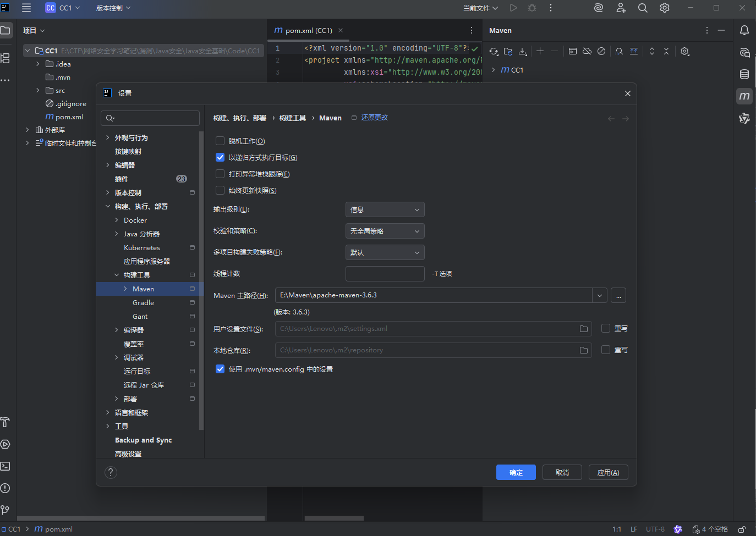Open Search Everywhere magnifier icon
The image size is (756, 536).
643,8
